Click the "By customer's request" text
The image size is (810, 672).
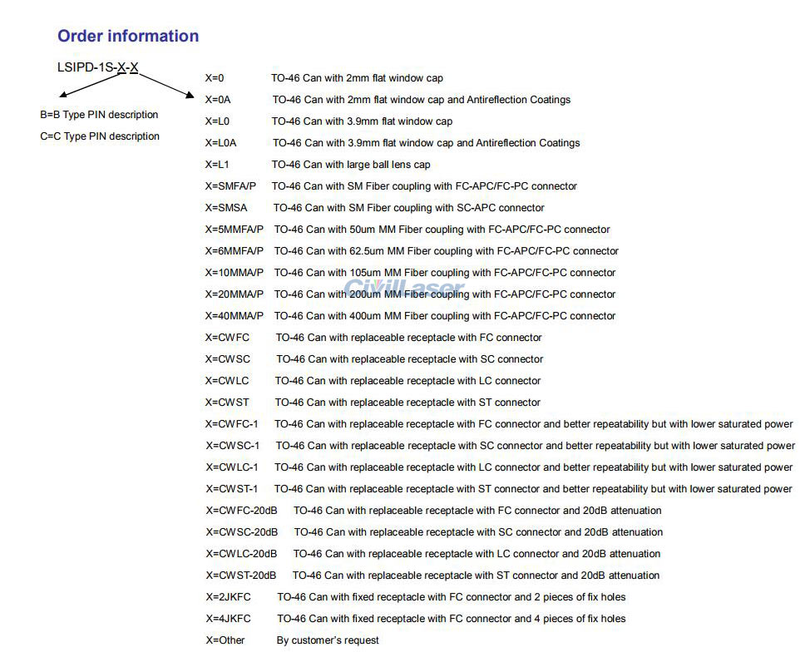pos(328,640)
